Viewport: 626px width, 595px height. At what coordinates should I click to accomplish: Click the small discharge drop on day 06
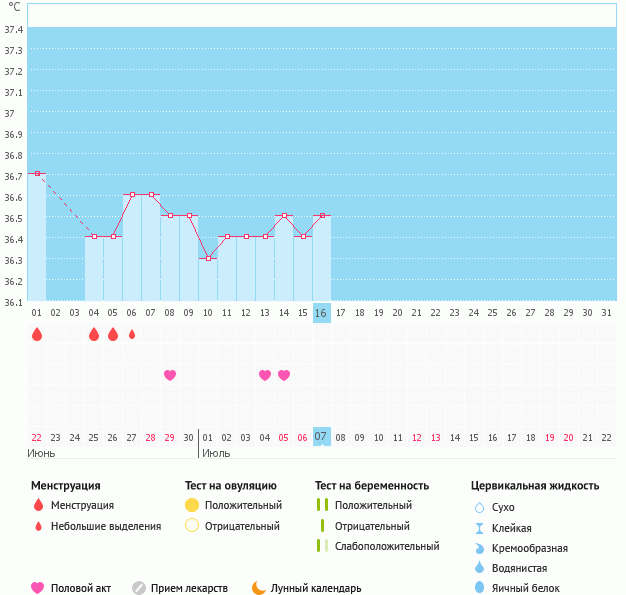tap(132, 334)
